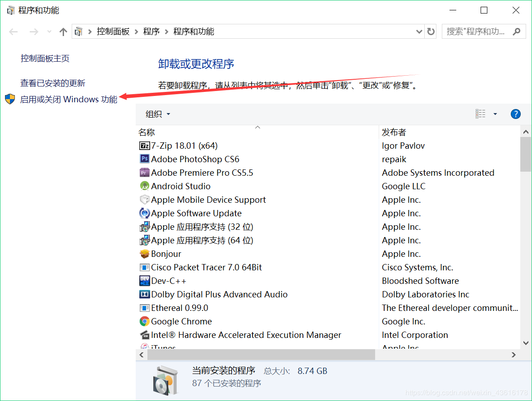The height and width of the screenshot is (401, 532).
Task: Click the shield icon beside Windows 功能
Action: tap(10, 99)
